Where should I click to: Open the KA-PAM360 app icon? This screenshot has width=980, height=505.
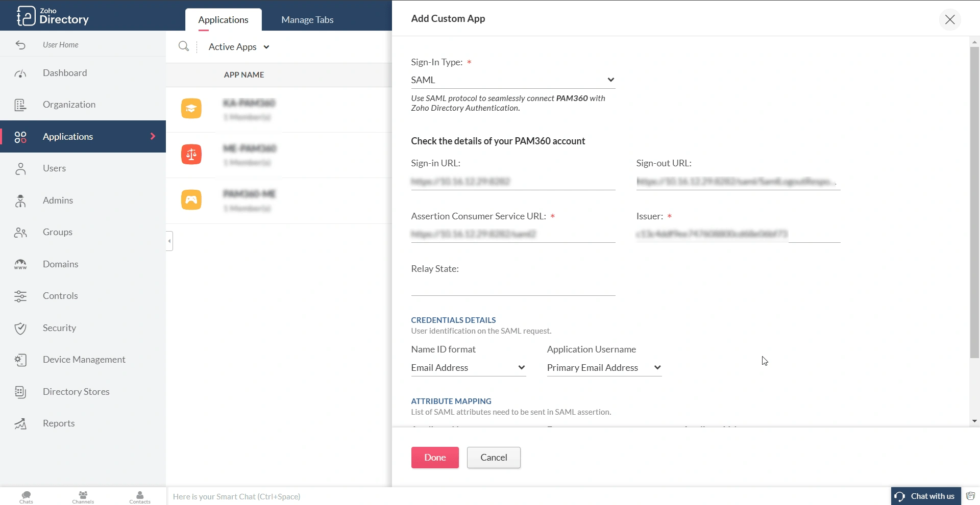click(x=191, y=108)
